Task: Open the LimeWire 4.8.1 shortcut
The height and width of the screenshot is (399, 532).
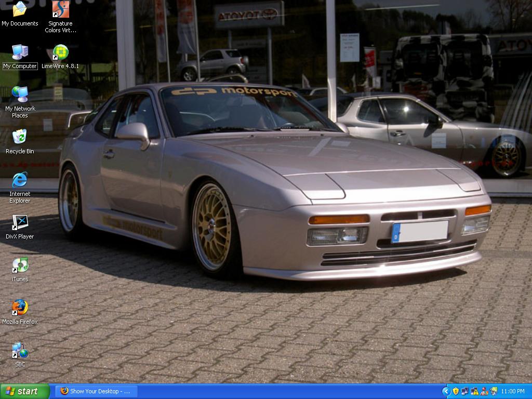Action: click(60, 52)
